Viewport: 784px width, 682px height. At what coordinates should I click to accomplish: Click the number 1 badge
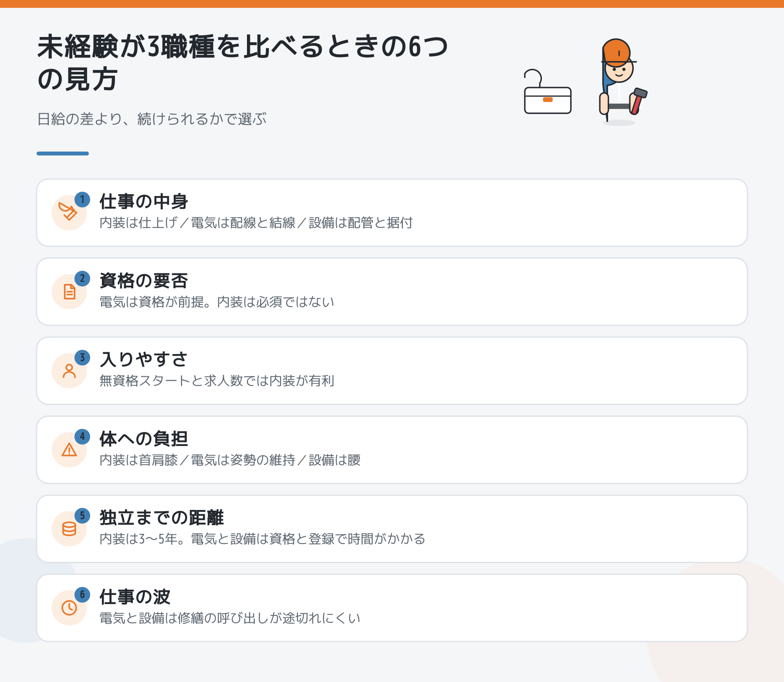tap(82, 199)
